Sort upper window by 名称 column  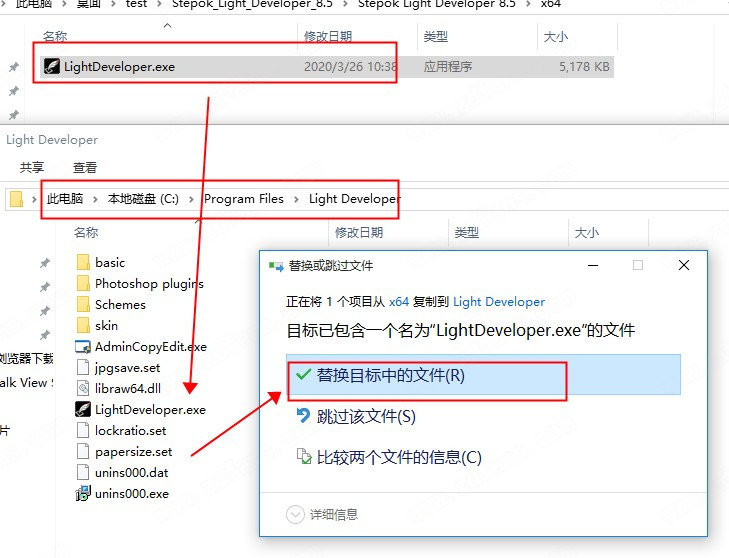click(55, 36)
